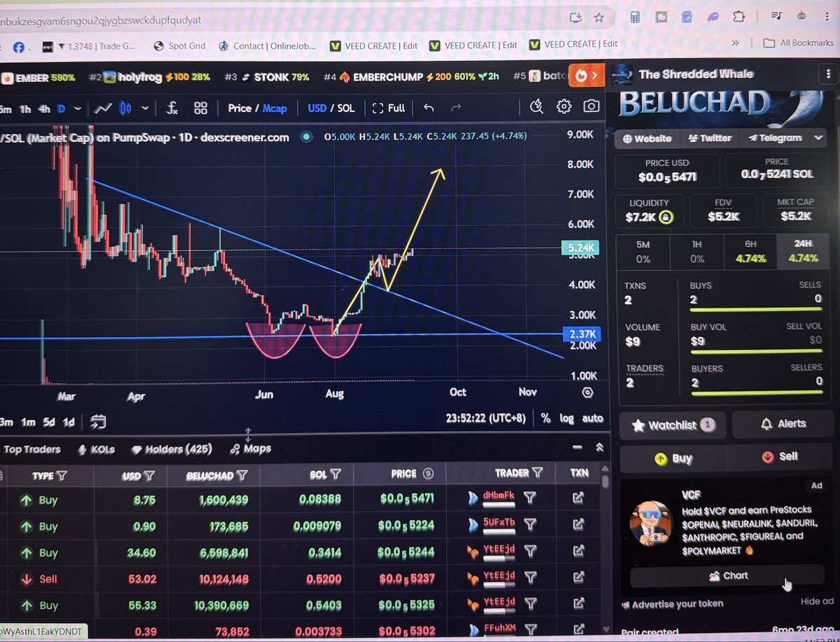Expand the timeframe dropdown arrow
Screen dimensions: 840x642
[x=78, y=109]
